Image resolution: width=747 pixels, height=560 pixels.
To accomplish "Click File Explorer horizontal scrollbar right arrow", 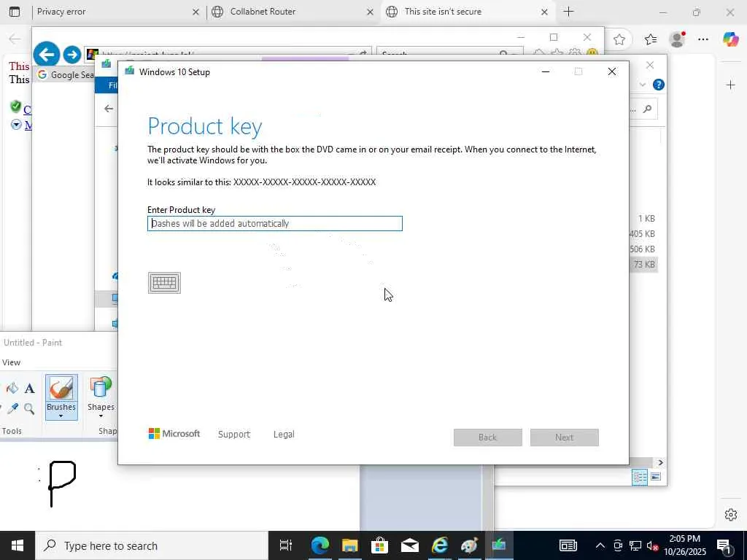I will tap(660, 462).
